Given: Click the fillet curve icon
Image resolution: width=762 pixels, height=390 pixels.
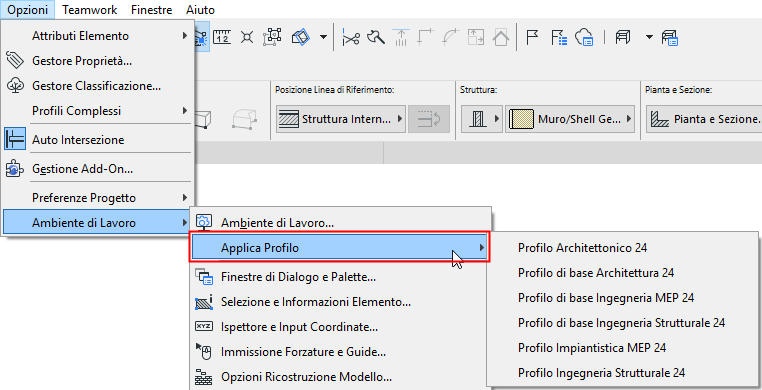Looking at the screenshot, I should coord(451,37).
